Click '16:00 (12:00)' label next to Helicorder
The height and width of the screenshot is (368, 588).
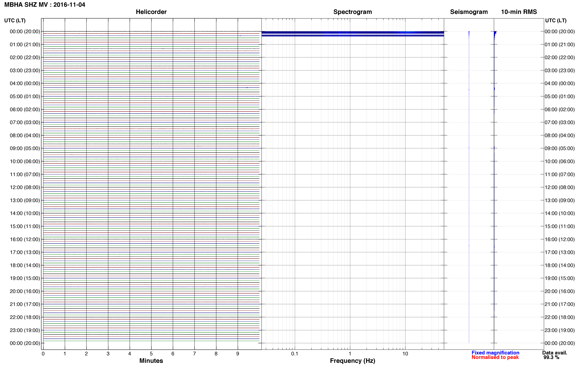coord(25,239)
